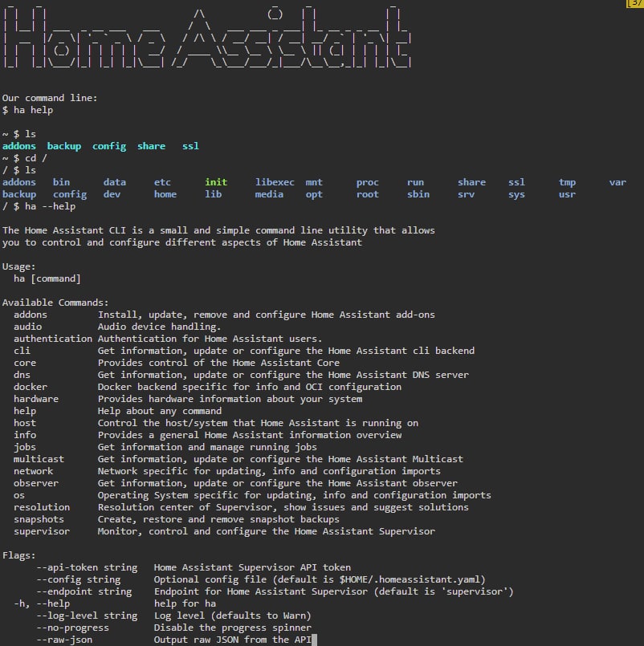Click the 'dns' command name
The width and height of the screenshot is (644, 646).
[x=22, y=375]
